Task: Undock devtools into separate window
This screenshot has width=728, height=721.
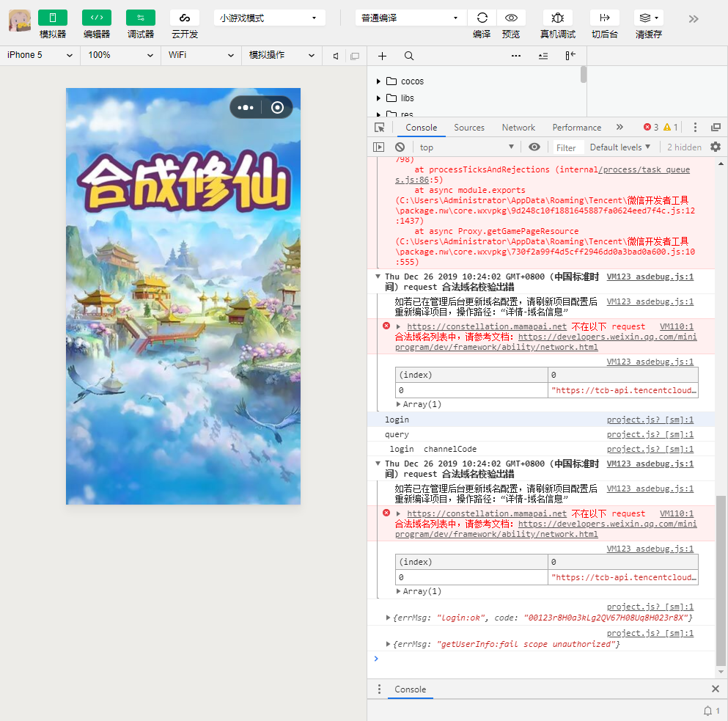Action: coord(716,128)
